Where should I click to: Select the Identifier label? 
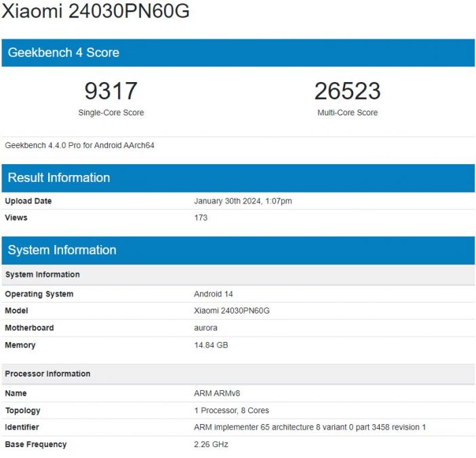[22, 427]
